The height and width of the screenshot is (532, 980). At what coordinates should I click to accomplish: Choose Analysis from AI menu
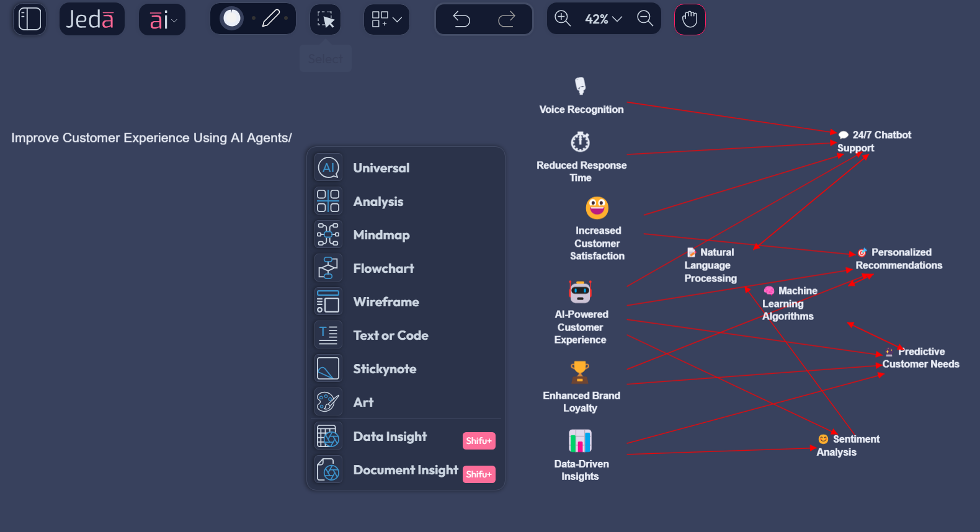[x=406, y=201]
